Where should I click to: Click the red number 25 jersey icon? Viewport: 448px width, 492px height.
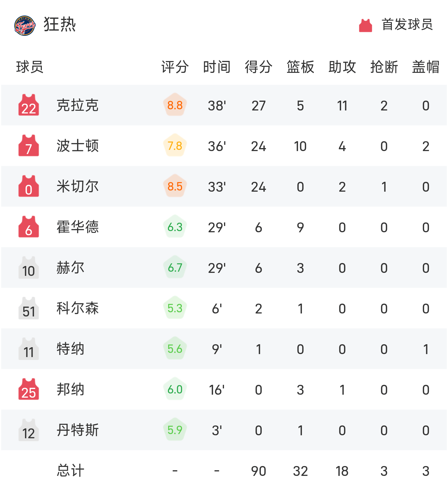click(29, 389)
